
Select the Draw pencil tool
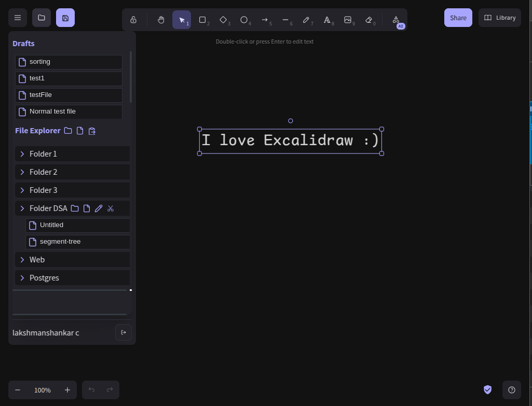click(306, 20)
